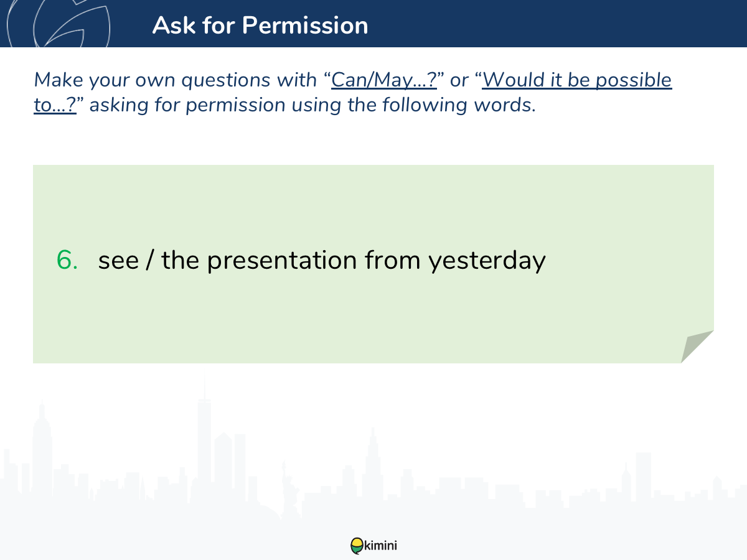Click the word "yesterday" in the prompt
The width and height of the screenshot is (747, 560).
coord(487,261)
